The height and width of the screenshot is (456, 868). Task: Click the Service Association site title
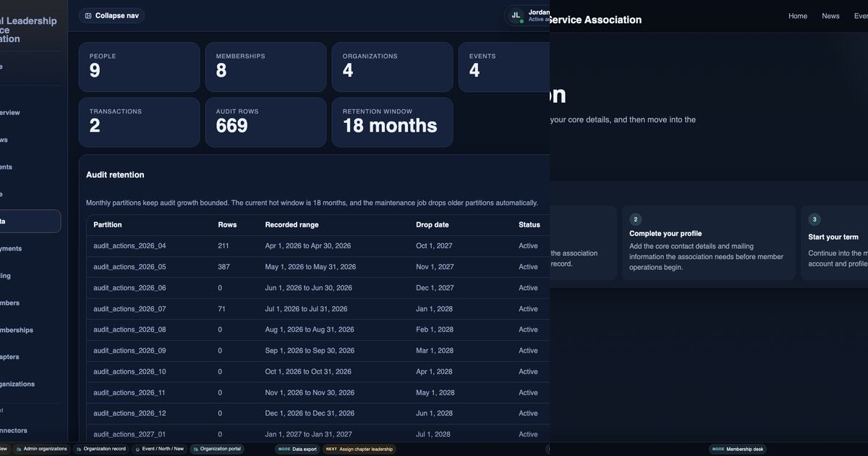pos(595,20)
